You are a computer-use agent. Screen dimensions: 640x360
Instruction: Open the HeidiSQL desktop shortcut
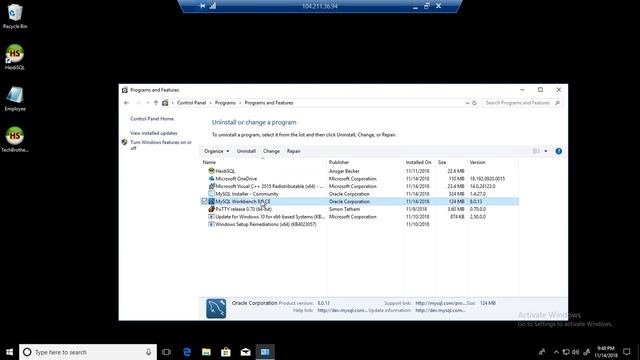[x=15, y=57]
